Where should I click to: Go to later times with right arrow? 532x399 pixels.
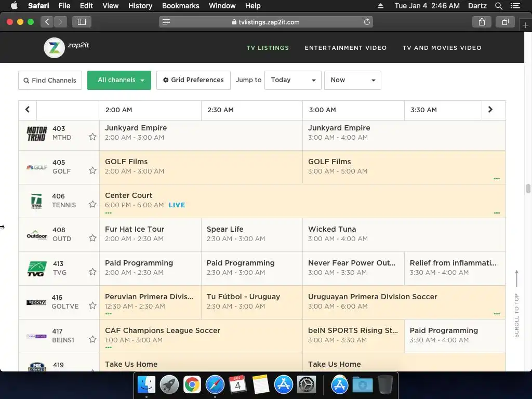click(x=490, y=110)
